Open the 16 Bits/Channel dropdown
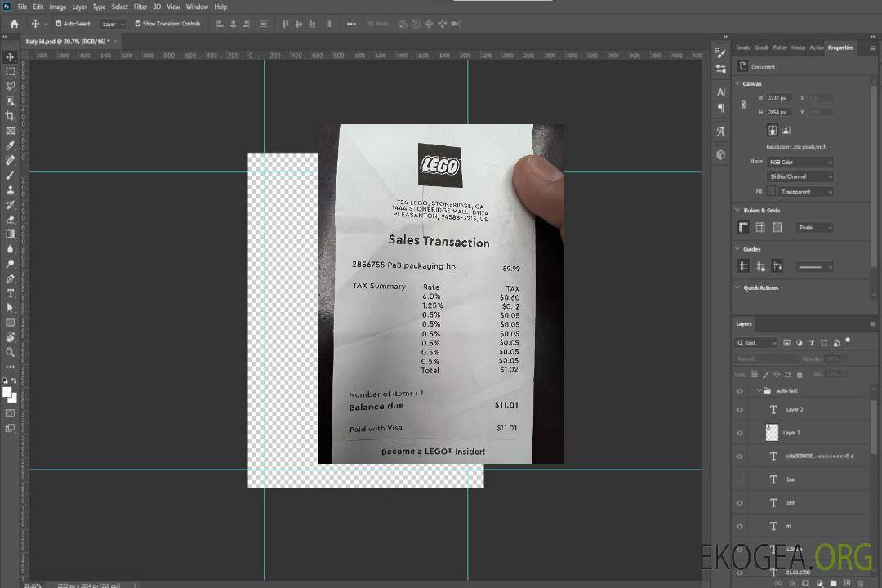The image size is (882, 588). 800,176
